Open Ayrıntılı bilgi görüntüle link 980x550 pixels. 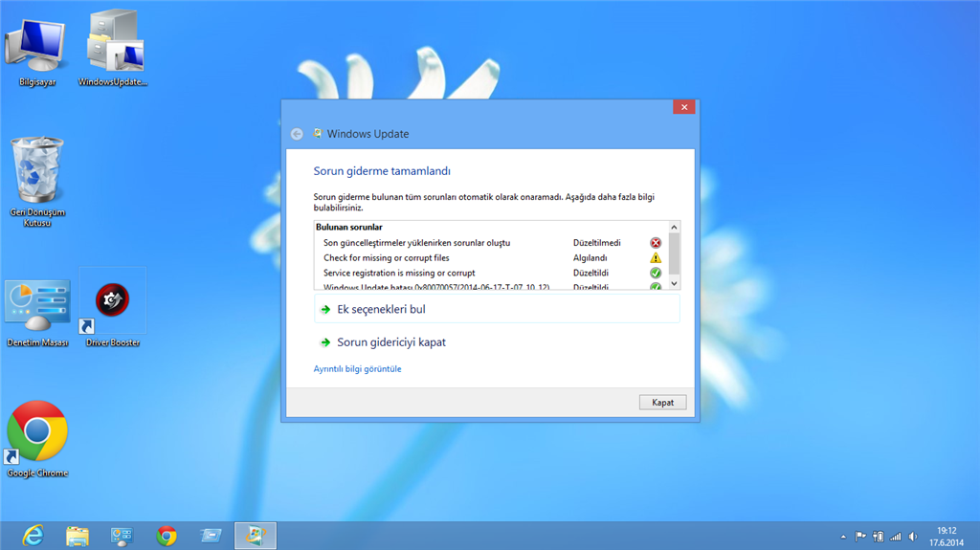(358, 369)
